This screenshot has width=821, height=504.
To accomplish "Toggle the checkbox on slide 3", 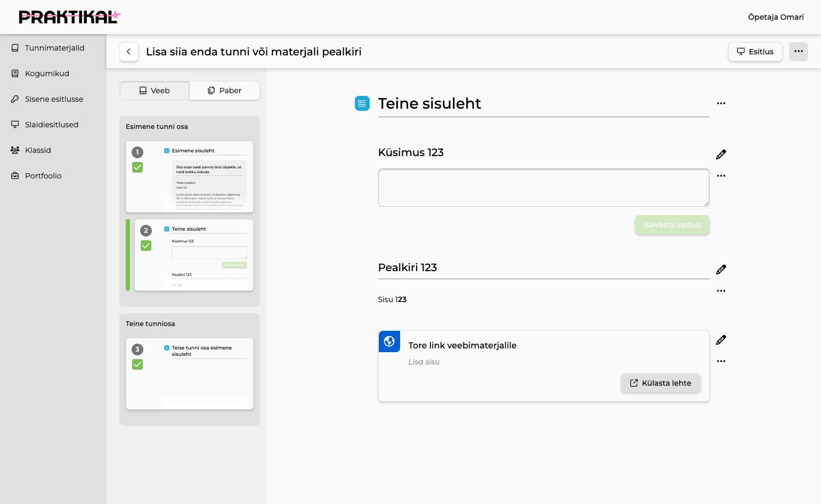I will tap(137, 364).
